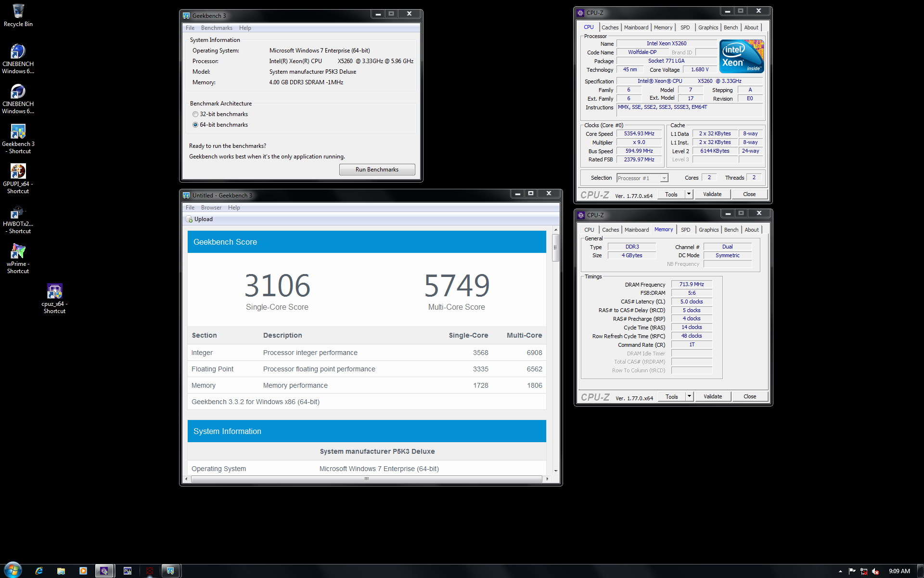The image size is (924, 578).
Task: Switch to CPU tab in lower CPU-Z window
Action: point(589,230)
